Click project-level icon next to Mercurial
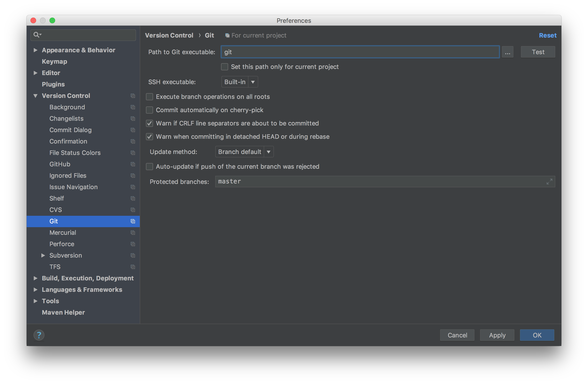 point(133,233)
